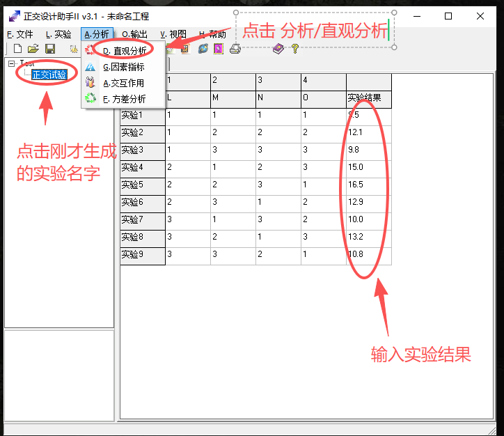The image size is (504, 436).
Task: Select 交互作用 menu entry
Action: [x=123, y=83]
